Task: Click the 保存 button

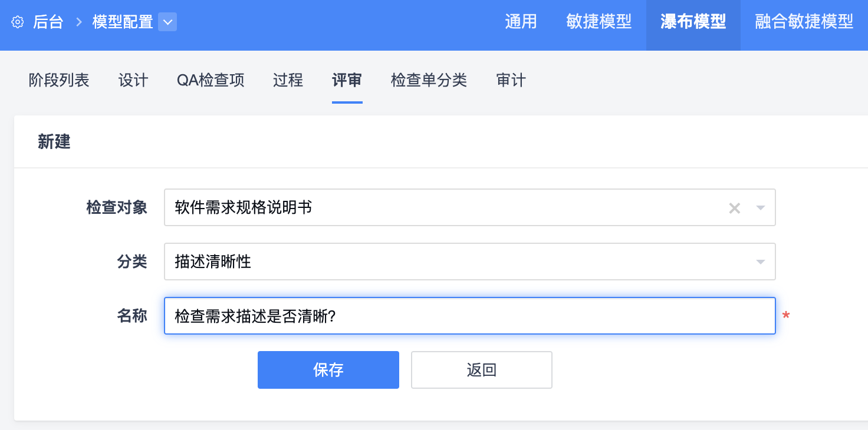Action: pyautogui.click(x=328, y=370)
